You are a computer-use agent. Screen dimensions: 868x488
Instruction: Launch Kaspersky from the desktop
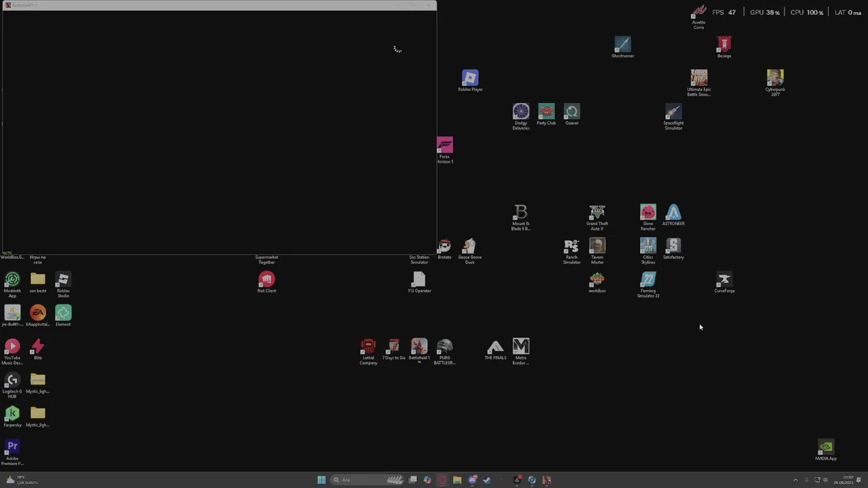tap(12, 417)
